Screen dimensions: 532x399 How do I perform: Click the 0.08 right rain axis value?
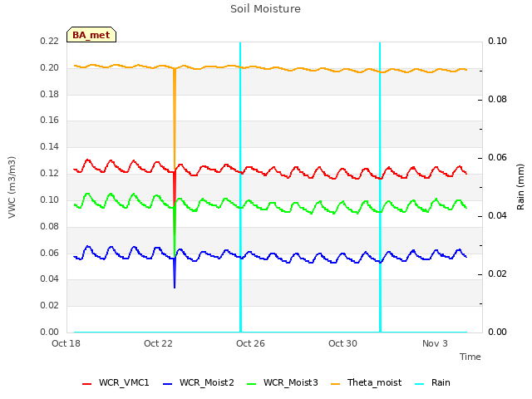tap(497, 100)
